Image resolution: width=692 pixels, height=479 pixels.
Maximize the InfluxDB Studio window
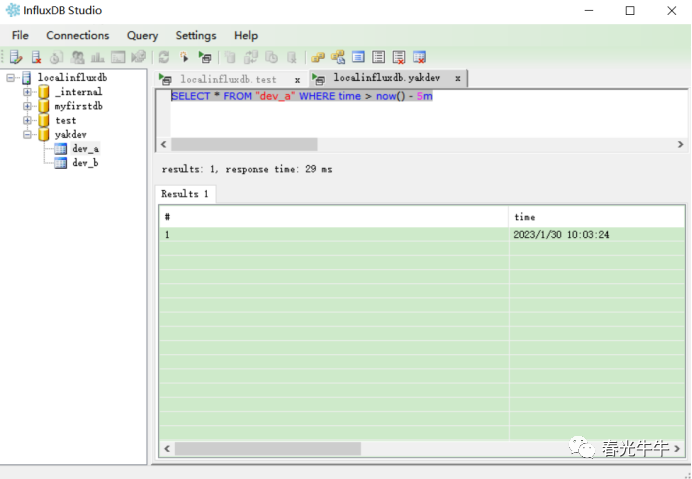[x=630, y=11]
